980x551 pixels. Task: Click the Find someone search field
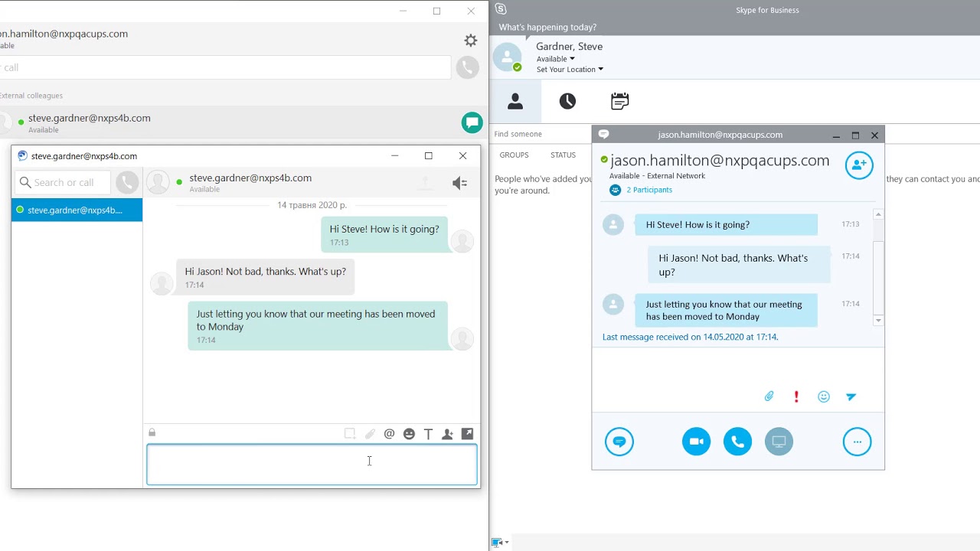[541, 134]
